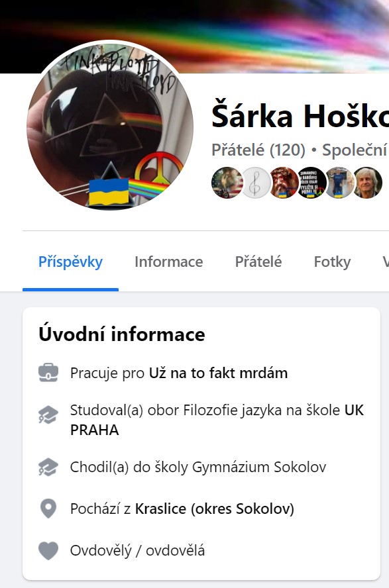Open the Pink Floyd profile picture
Viewport: 389px width, 588px height.
[110, 126]
